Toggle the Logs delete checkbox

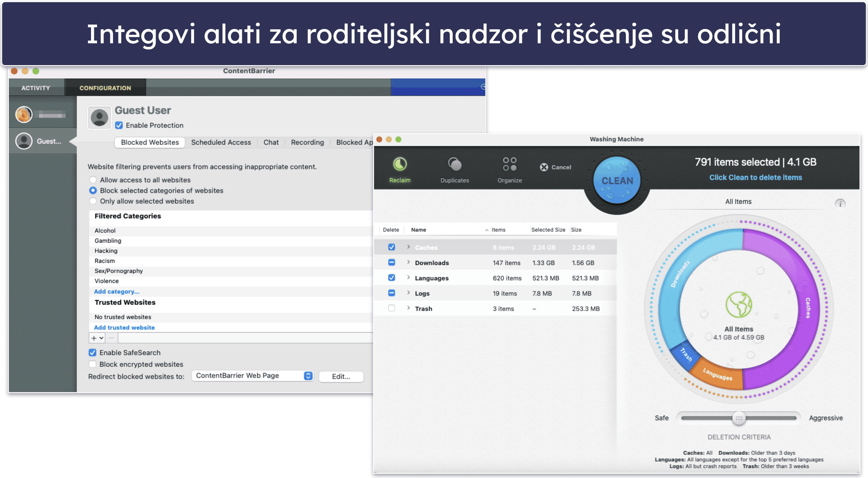(x=392, y=293)
